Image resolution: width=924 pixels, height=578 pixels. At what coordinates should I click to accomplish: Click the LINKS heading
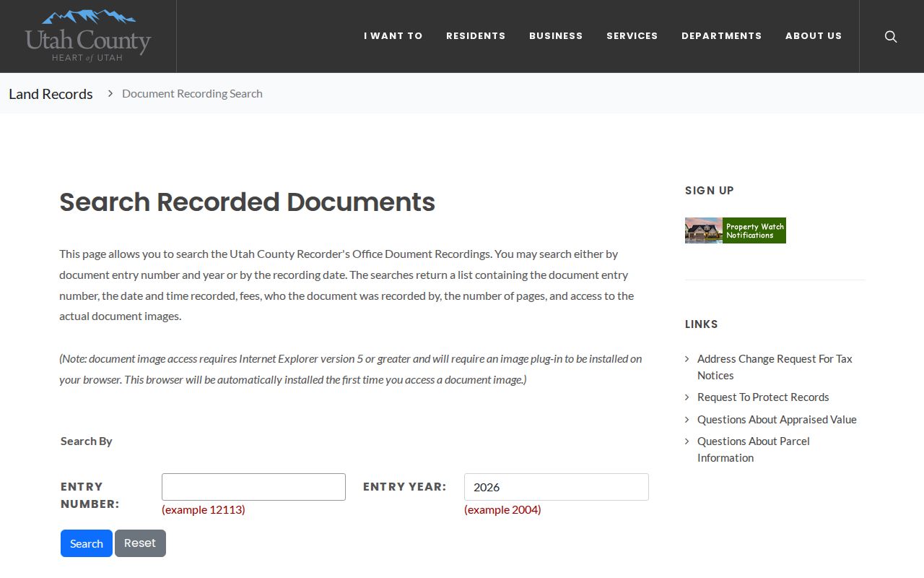click(702, 324)
